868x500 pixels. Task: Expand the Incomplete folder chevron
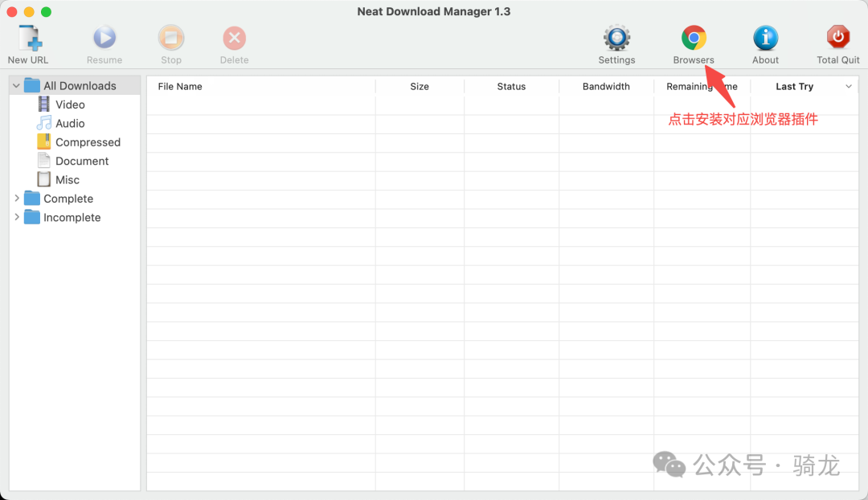(17, 217)
